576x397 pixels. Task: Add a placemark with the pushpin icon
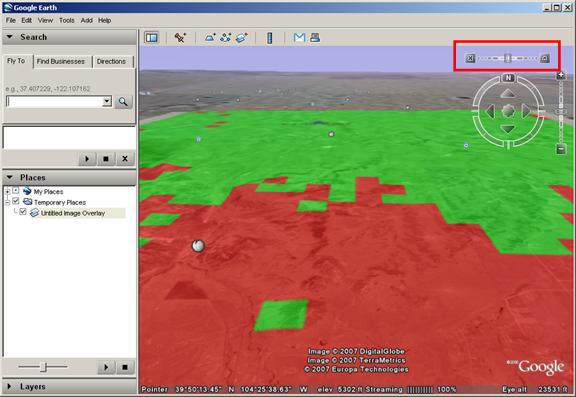pyautogui.click(x=180, y=37)
